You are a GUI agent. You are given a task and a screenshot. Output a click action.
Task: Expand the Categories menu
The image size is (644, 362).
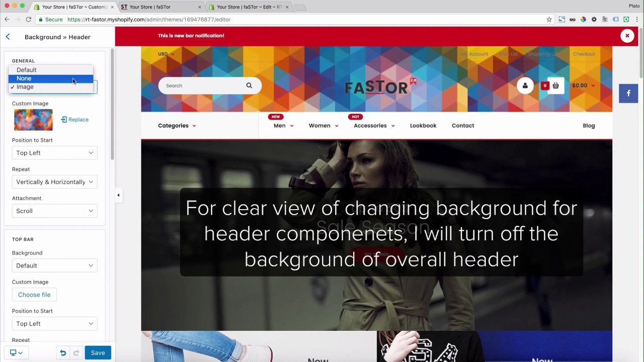click(x=177, y=126)
